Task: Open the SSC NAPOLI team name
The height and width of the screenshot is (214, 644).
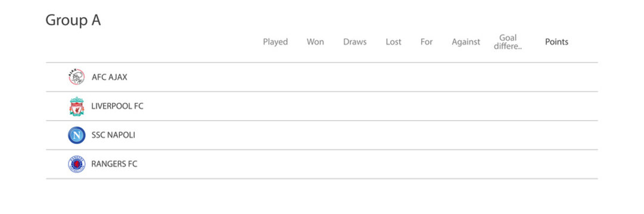Action: coord(113,136)
